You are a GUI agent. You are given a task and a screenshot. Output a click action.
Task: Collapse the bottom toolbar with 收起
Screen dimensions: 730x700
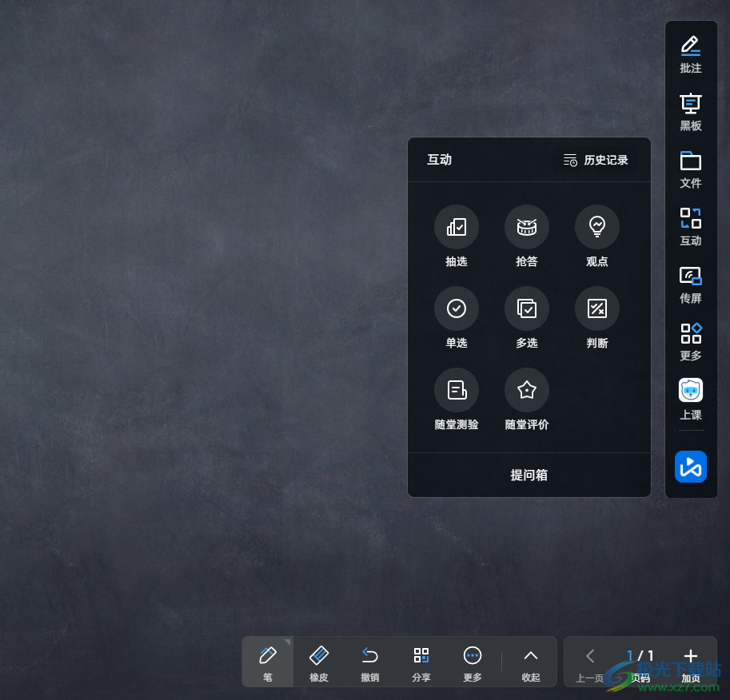[x=531, y=662]
